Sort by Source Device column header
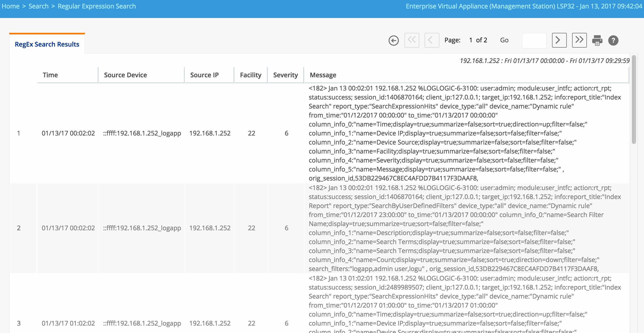 click(125, 75)
